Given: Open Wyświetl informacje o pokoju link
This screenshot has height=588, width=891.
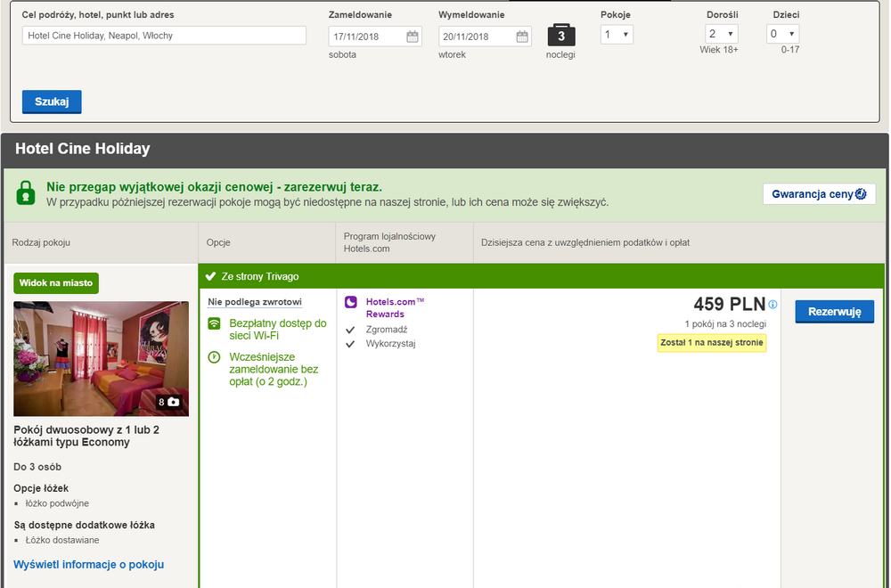Looking at the screenshot, I should pos(88,565).
